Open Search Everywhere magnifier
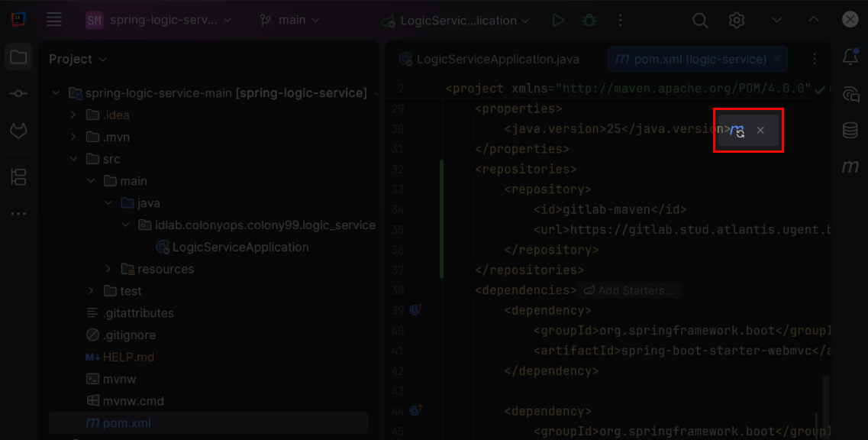This screenshot has width=868, height=440. pos(700,21)
